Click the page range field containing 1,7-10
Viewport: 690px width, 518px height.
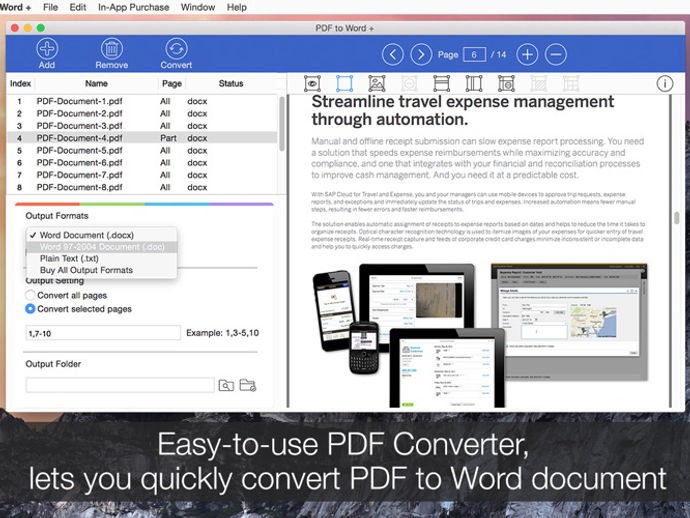coord(103,333)
